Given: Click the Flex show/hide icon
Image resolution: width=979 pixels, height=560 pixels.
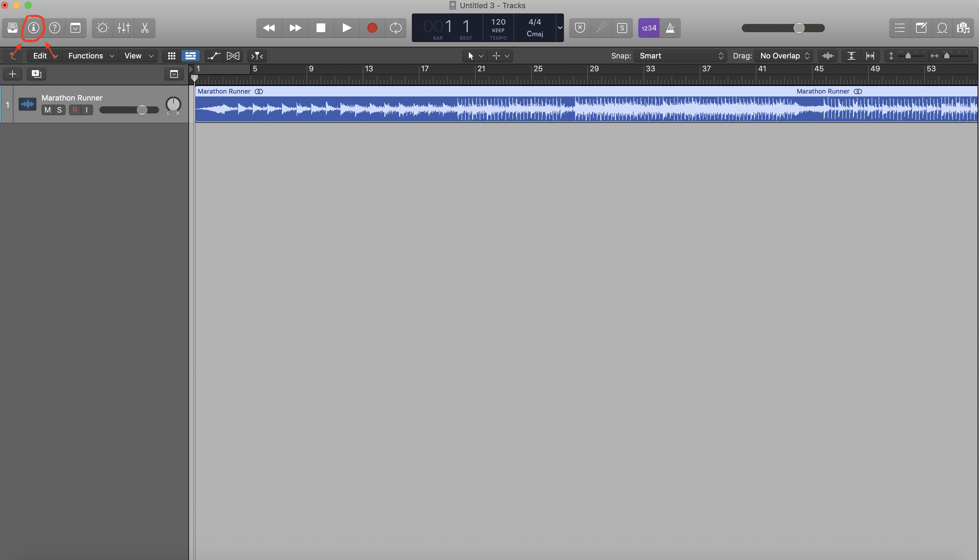Looking at the screenshot, I should coord(233,56).
